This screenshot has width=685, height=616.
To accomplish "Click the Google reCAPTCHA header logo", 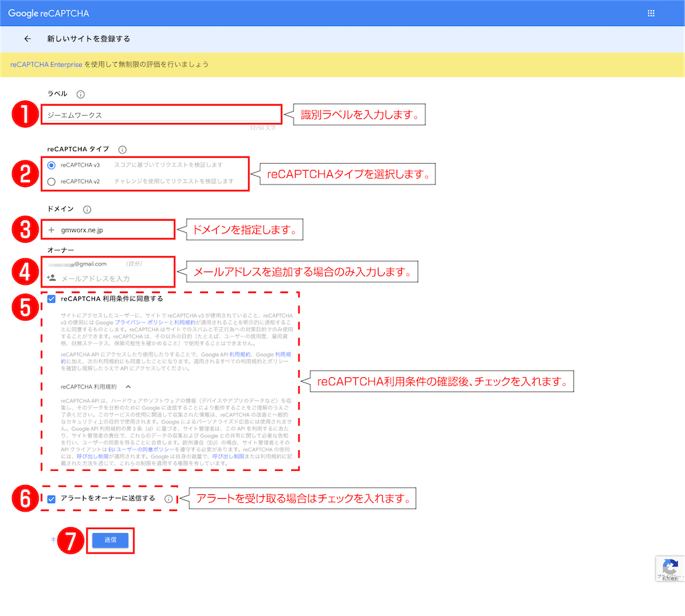I will (48, 13).
